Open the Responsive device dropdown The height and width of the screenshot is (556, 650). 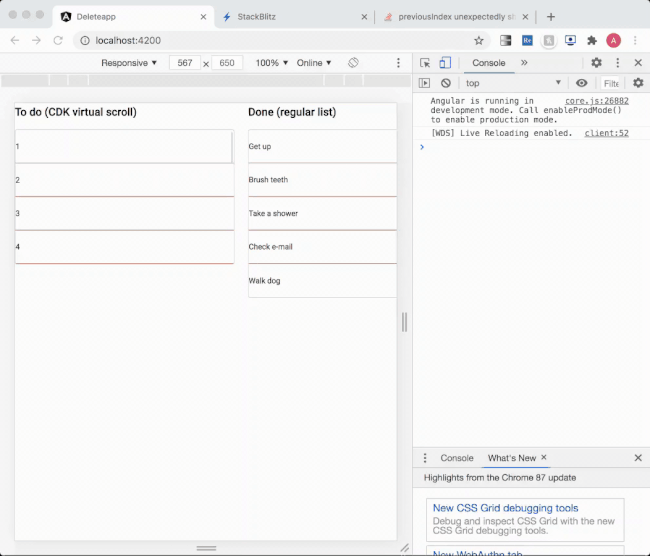pos(129,63)
